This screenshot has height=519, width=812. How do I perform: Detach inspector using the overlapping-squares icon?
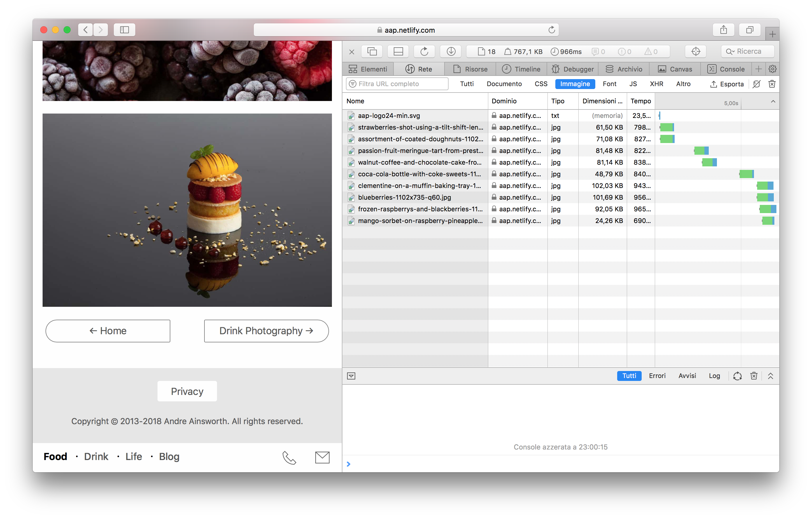click(372, 51)
